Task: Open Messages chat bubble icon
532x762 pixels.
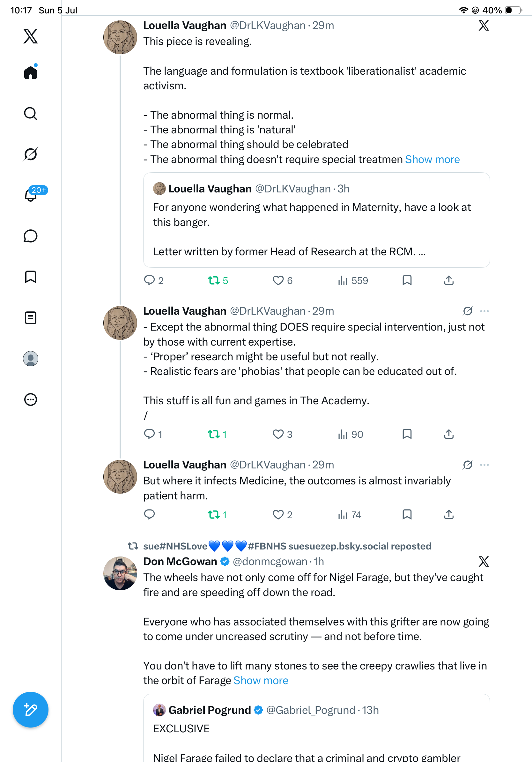Action: [x=31, y=236]
